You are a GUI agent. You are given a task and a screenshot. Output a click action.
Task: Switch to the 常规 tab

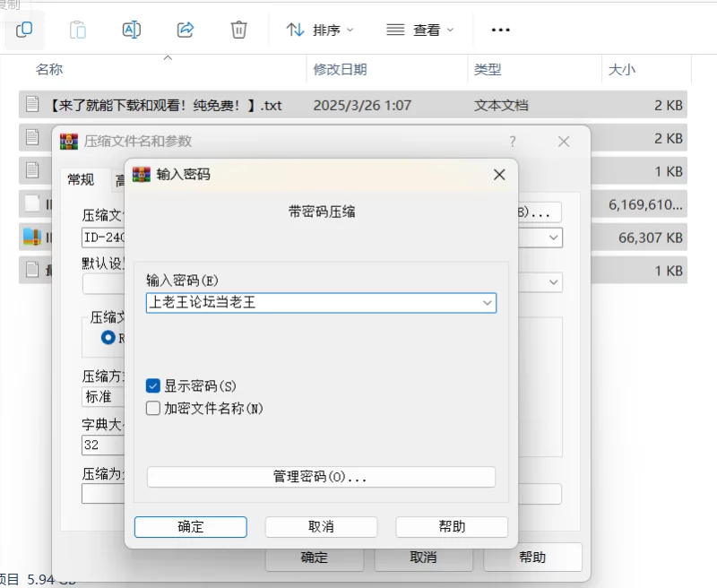click(x=81, y=180)
